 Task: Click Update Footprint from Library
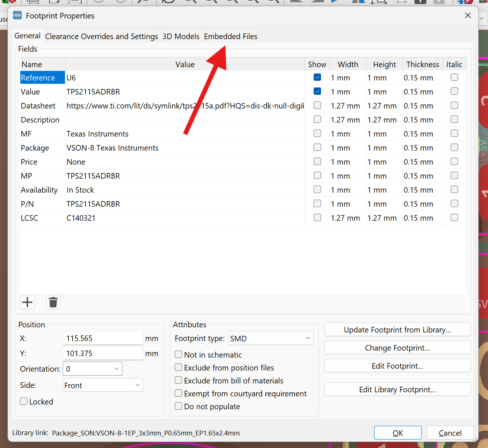[397, 330]
